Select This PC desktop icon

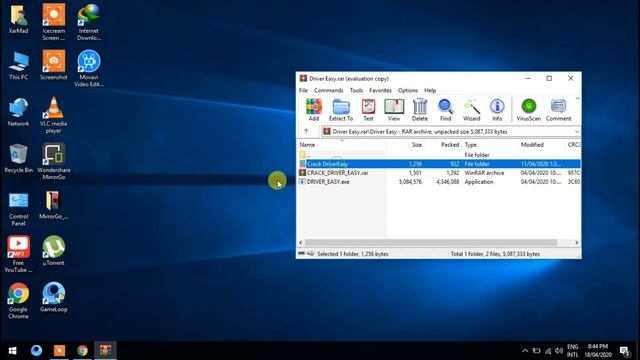18,66
